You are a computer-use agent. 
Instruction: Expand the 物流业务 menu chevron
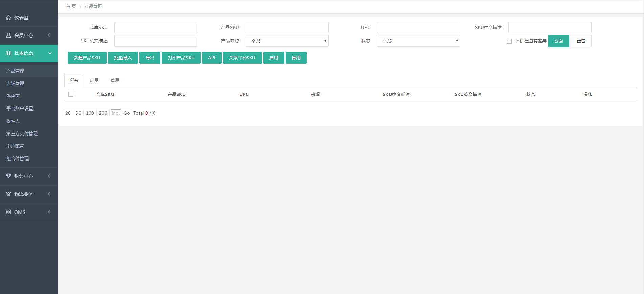pos(49,194)
